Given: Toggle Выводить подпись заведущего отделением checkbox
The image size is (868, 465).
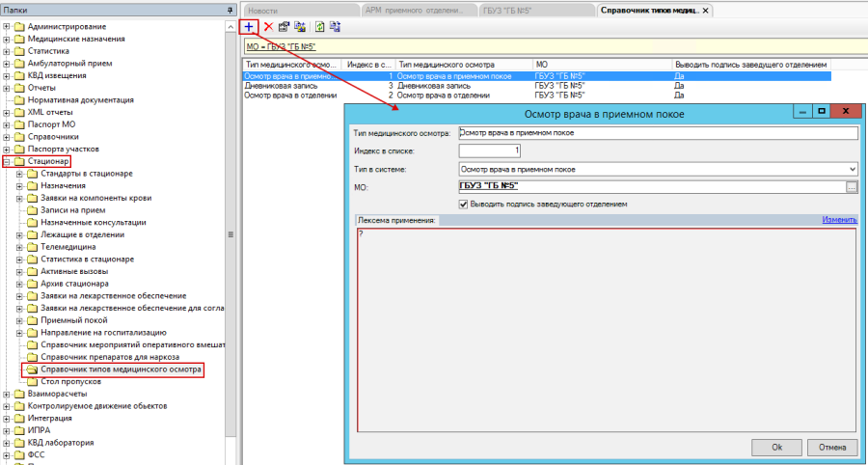Looking at the screenshot, I should (x=464, y=205).
